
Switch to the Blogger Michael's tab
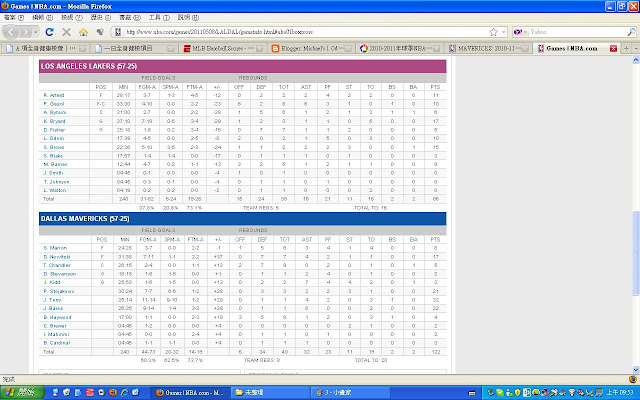click(312, 49)
